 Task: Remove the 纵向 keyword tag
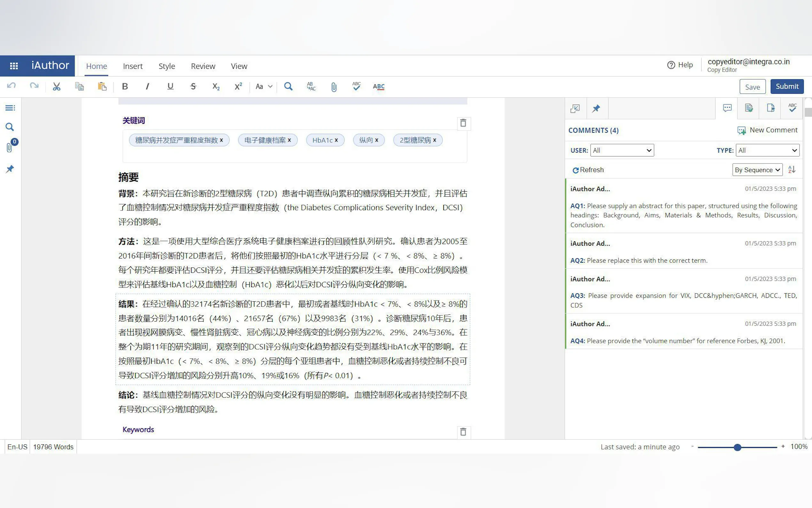click(x=376, y=140)
